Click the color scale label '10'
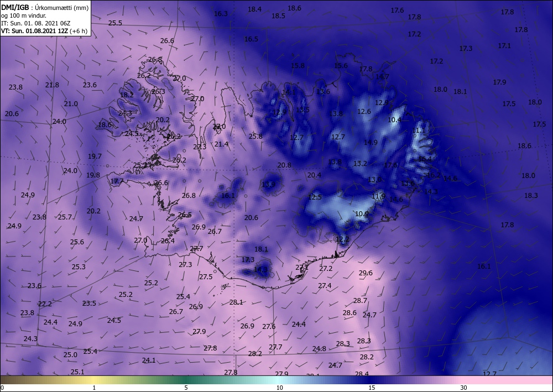 279,388
